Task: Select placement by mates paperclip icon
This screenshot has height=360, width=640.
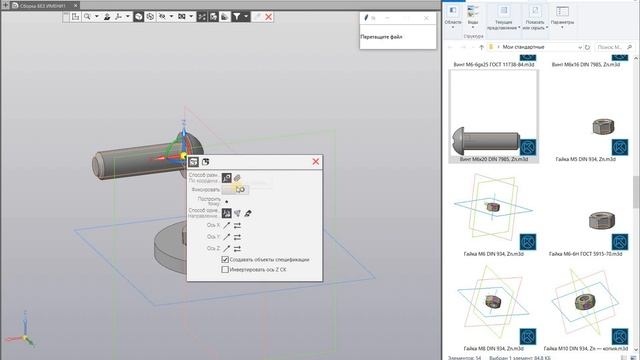Action: (x=237, y=178)
